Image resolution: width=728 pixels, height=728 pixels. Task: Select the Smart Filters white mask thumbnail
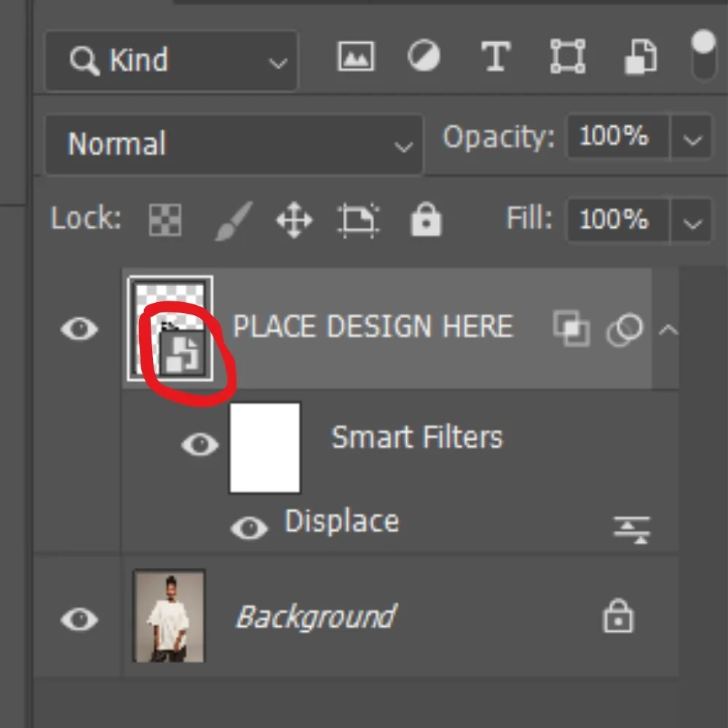pyautogui.click(x=265, y=448)
